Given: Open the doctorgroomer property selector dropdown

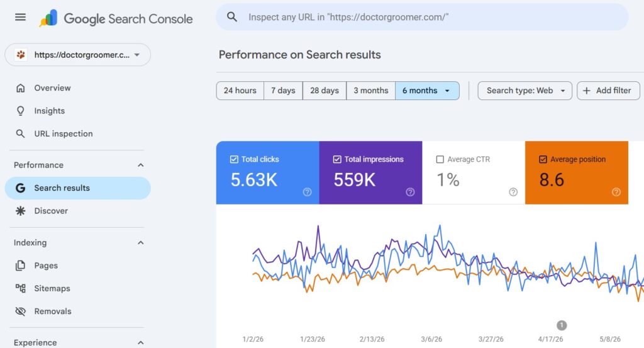Looking at the screenshot, I should pyautogui.click(x=77, y=55).
